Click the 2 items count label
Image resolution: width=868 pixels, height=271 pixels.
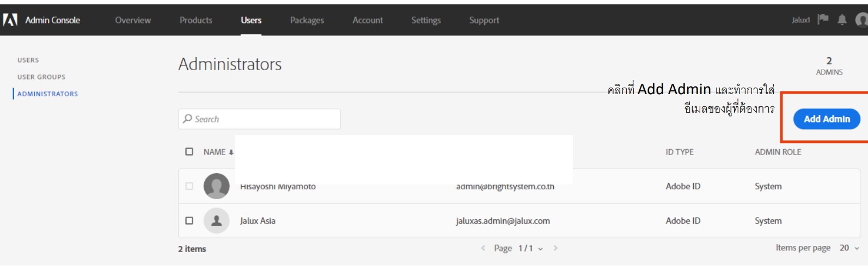click(x=192, y=249)
